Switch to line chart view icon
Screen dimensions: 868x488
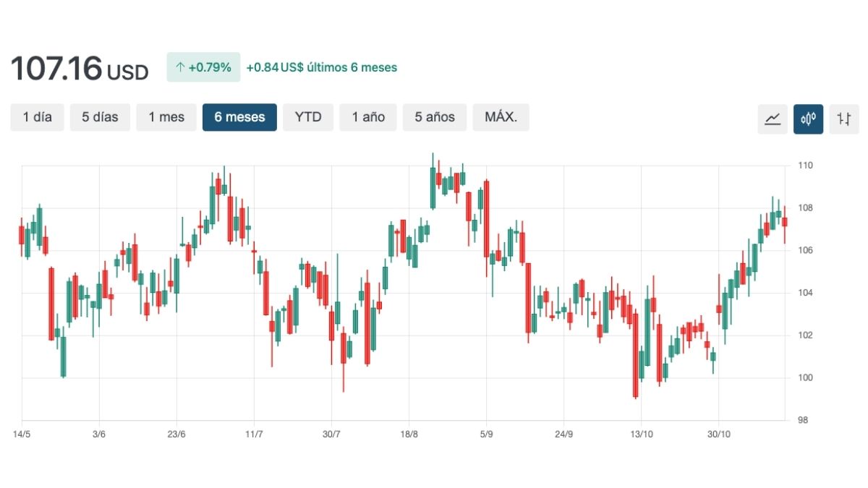(x=773, y=119)
